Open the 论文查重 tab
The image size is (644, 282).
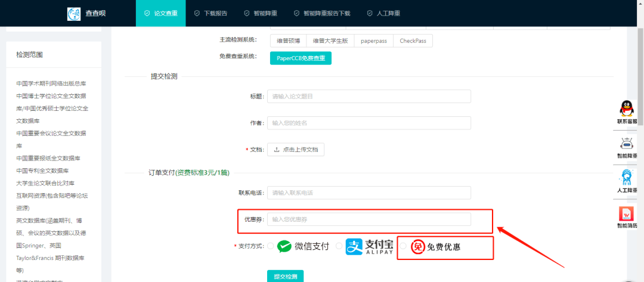pyautogui.click(x=160, y=13)
